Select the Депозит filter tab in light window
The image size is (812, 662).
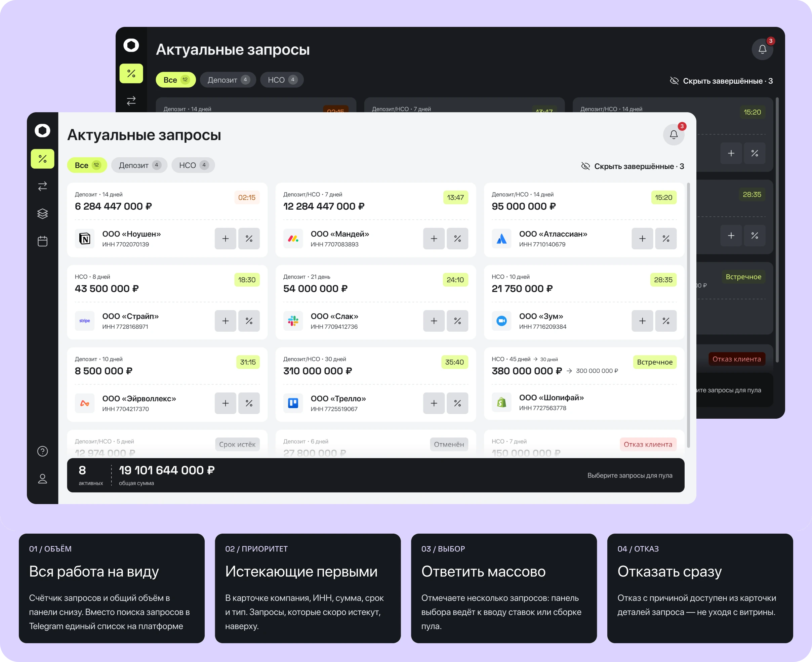pyautogui.click(x=139, y=165)
